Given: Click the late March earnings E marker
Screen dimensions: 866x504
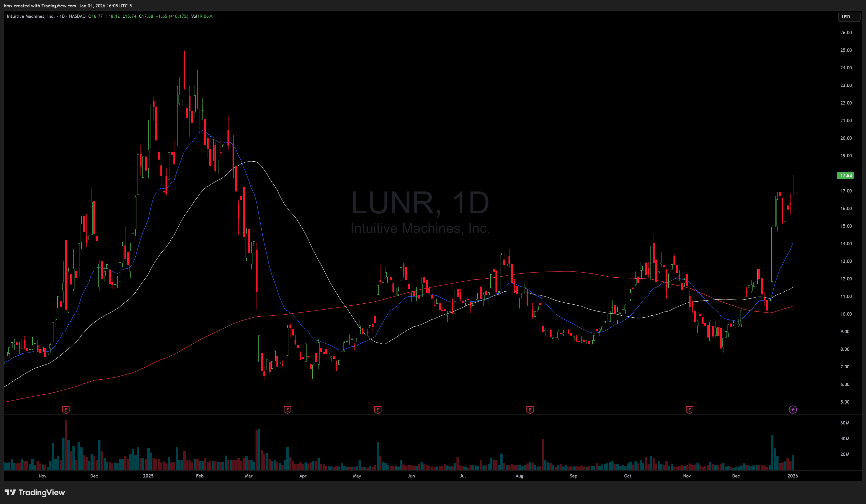Looking at the screenshot, I should (287, 409).
